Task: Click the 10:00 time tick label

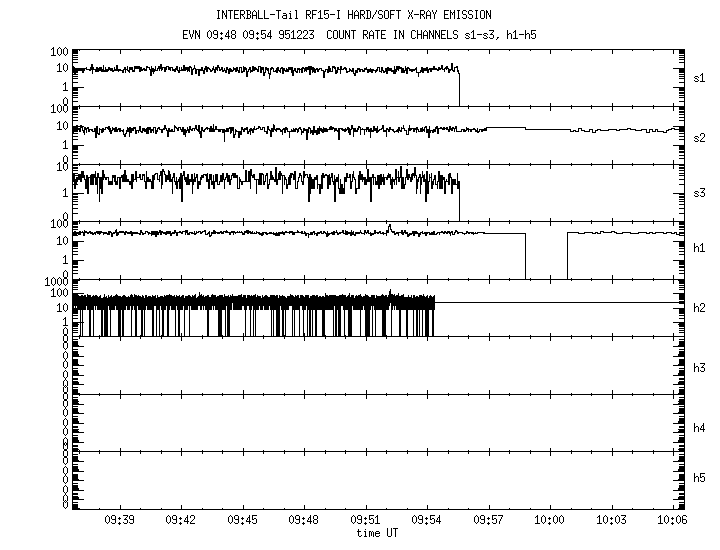Action: 550,521
